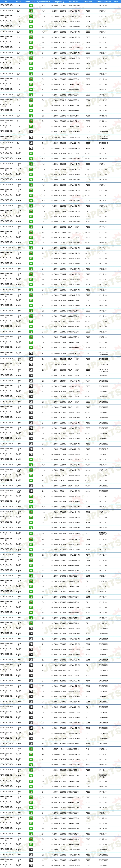Click the Nadwozie column header
This screenshot has height=868, width=121.
tap(88, 2)
